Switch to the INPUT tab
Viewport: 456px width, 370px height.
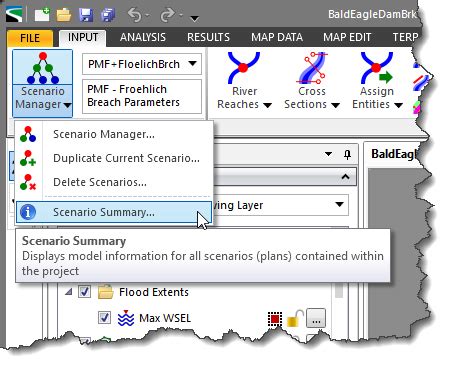point(83,37)
